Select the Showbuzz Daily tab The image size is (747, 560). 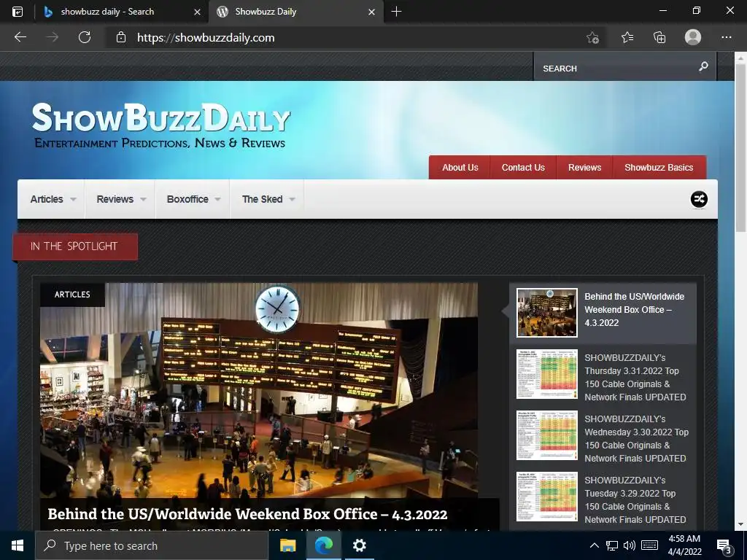pyautogui.click(x=295, y=12)
